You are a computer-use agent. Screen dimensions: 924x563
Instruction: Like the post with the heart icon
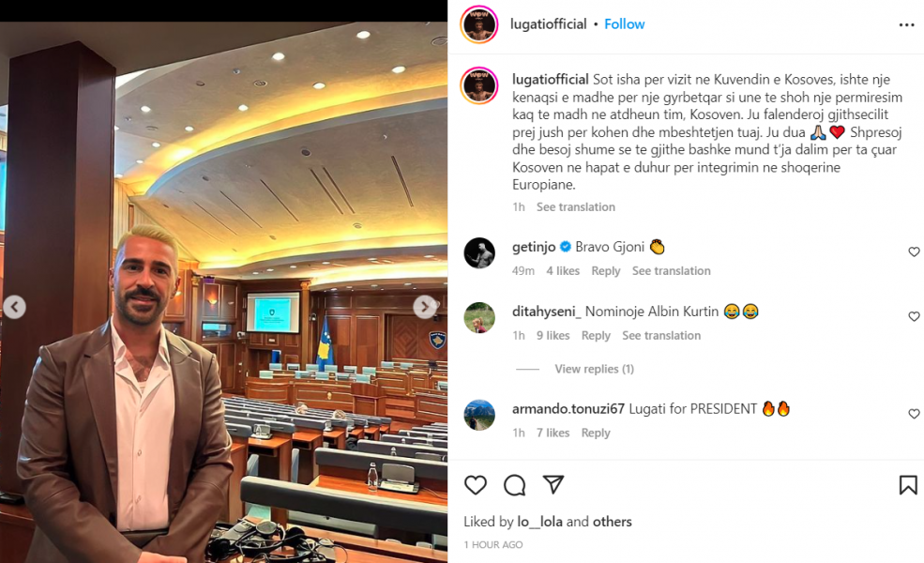pyautogui.click(x=475, y=485)
